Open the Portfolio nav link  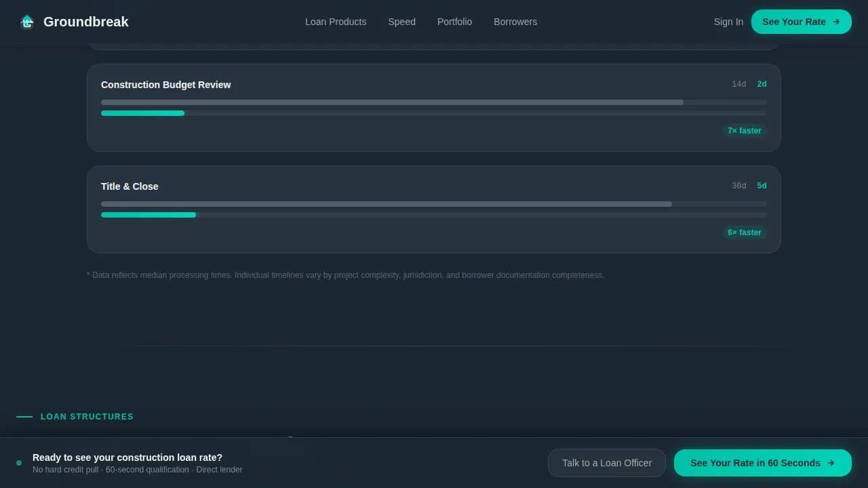(454, 22)
